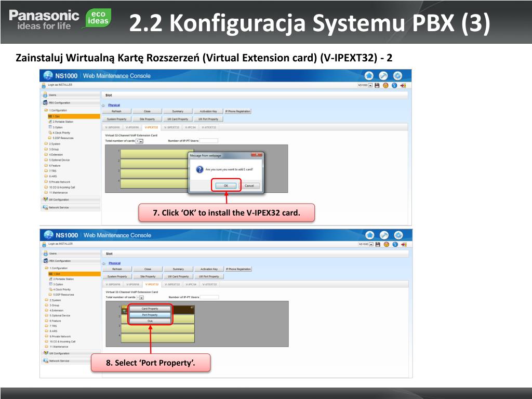Select 2.Portable Station in the console with the dialog

(63, 122)
